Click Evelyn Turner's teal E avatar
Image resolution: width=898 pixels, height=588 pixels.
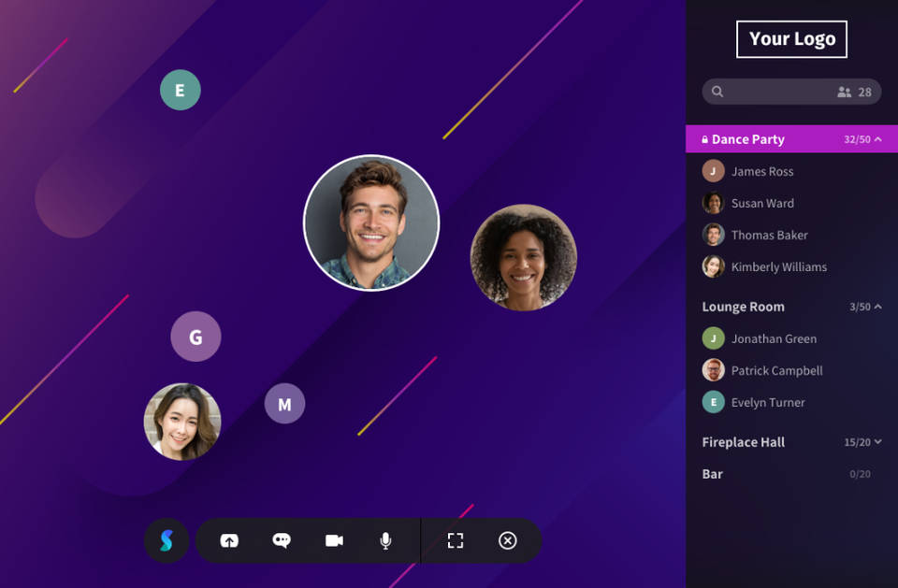click(713, 403)
